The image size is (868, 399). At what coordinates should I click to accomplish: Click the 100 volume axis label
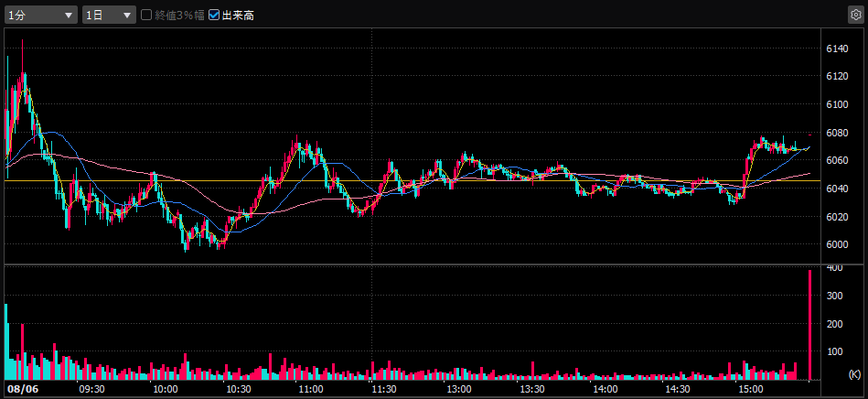point(835,351)
